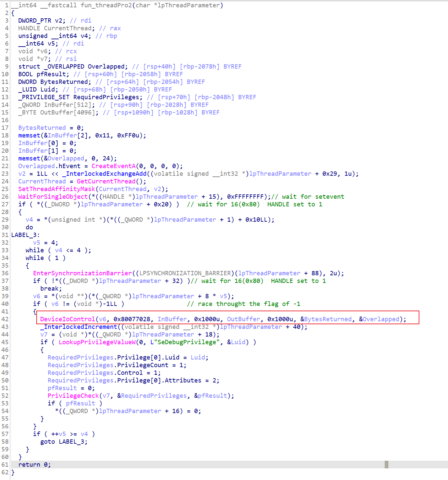Image resolution: width=448 pixels, height=480 pixels.
Task: Click the gray marker on the return line
Action: (x=386, y=465)
